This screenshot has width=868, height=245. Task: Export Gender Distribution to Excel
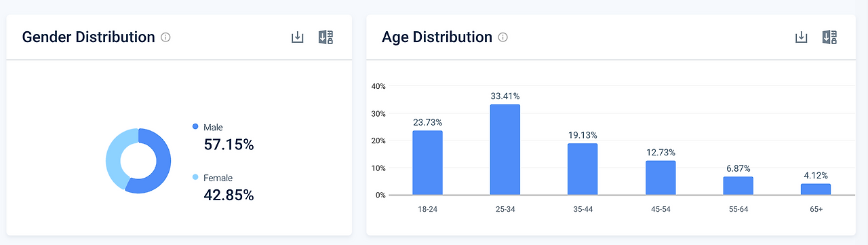tap(326, 37)
